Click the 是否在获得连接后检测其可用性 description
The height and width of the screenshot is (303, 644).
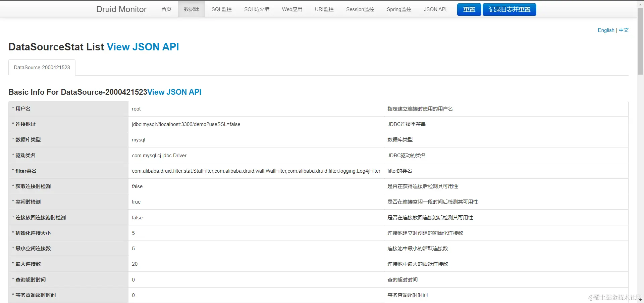423,186
